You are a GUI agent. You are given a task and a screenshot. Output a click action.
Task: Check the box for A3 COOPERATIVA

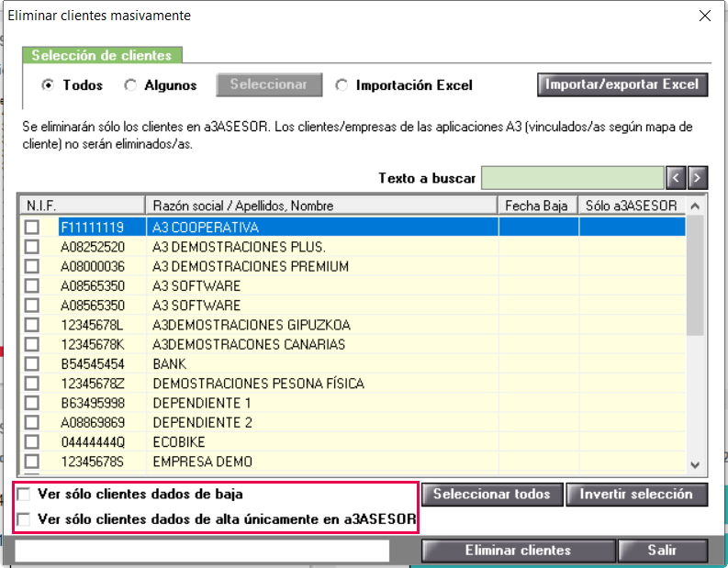(x=32, y=228)
